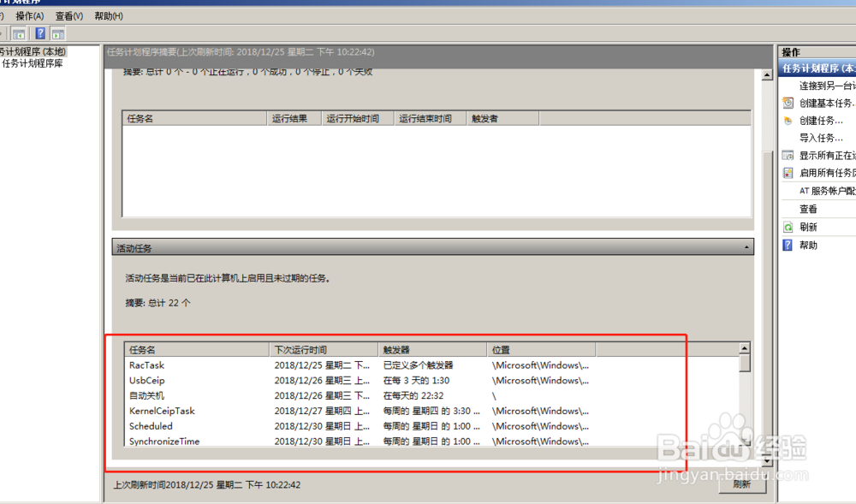Click 连接到另一台计算机 action
856x504 pixels.
tap(827, 86)
